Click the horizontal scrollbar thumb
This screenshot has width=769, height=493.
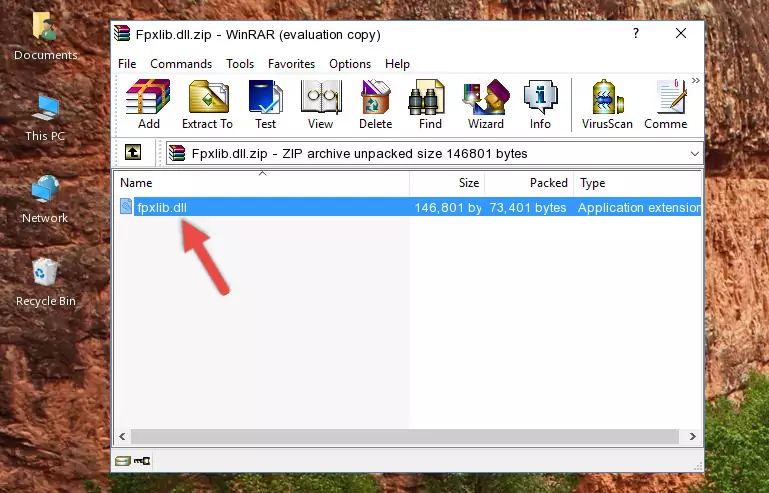pos(405,436)
